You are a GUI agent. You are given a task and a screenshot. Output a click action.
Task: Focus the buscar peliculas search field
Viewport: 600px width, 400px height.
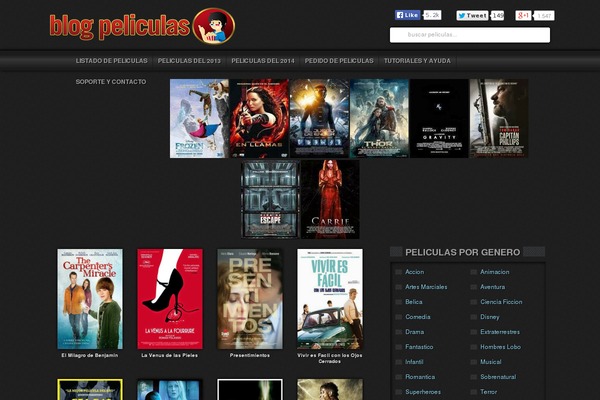pos(470,34)
